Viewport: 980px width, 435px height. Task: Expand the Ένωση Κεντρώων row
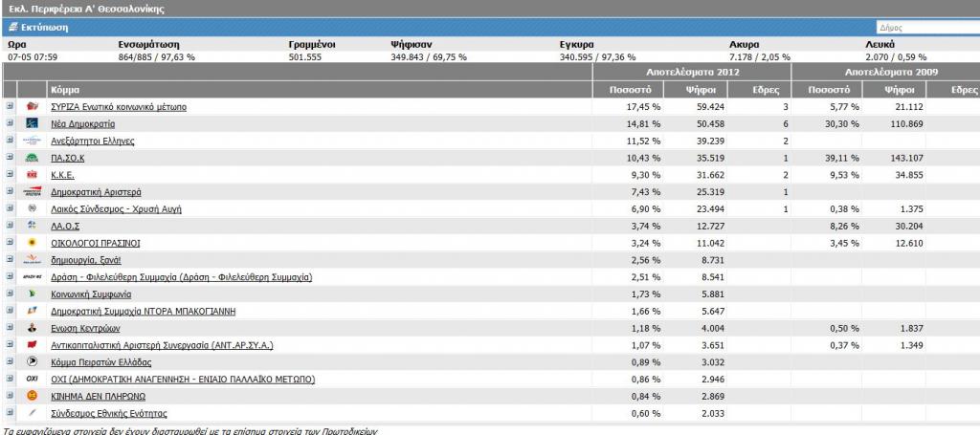click(x=10, y=327)
